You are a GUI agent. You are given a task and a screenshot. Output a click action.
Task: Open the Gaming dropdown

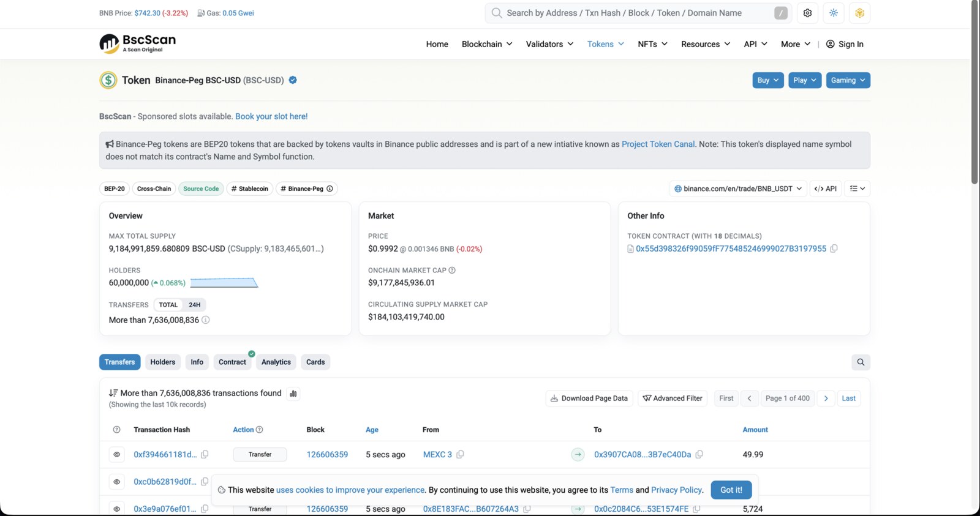tap(848, 80)
